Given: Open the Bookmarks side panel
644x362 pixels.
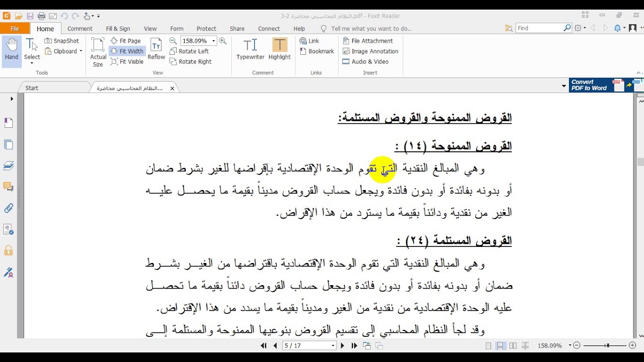Looking at the screenshot, I should (9, 123).
